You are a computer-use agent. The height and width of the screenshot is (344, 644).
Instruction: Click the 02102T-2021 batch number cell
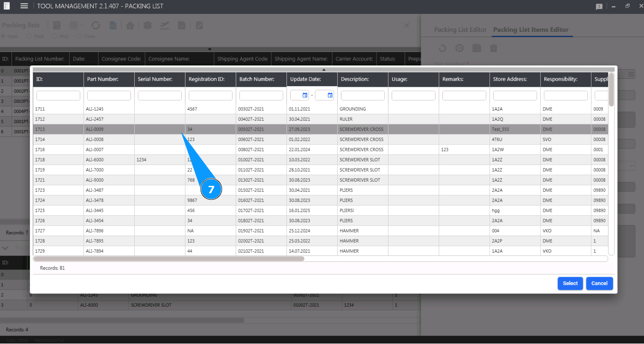261,251
